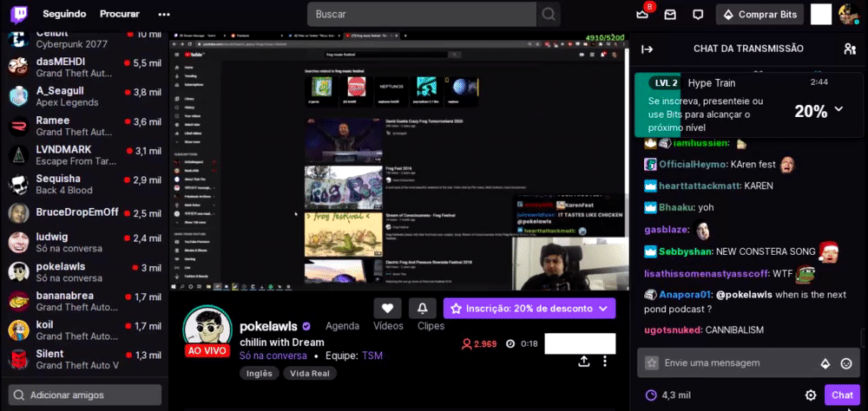Open the Agenda channel tab
The width and height of the screenshot is (868, 411).
(x=342, y=326)
